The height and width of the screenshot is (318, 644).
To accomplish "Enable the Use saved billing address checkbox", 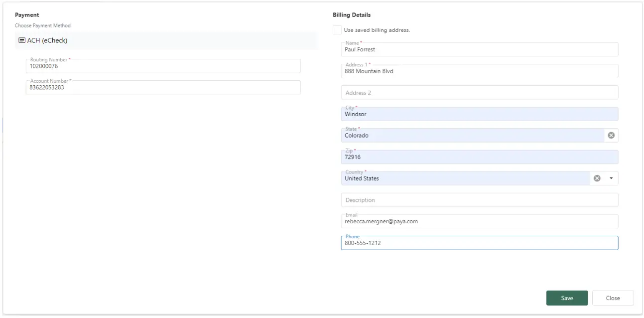I will tap(337, 30).
